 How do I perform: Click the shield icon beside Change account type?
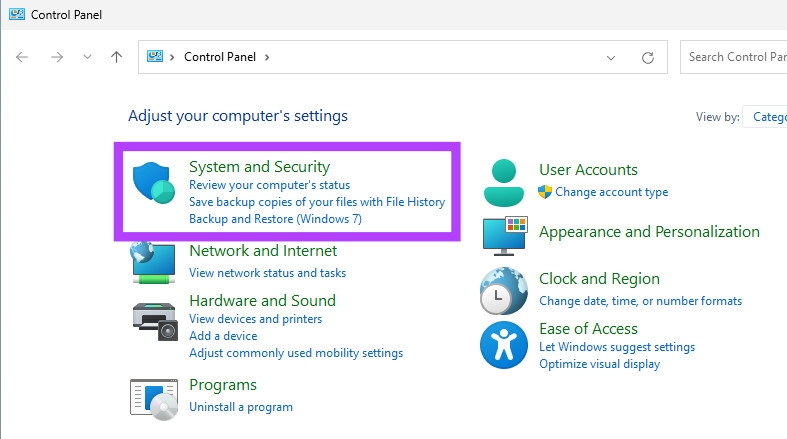click(x=545, y=192)
